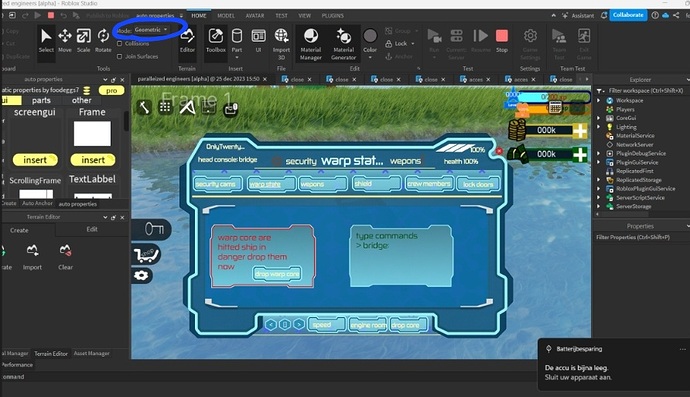Select the Move tool in ribbon

[x=65, y=40]
